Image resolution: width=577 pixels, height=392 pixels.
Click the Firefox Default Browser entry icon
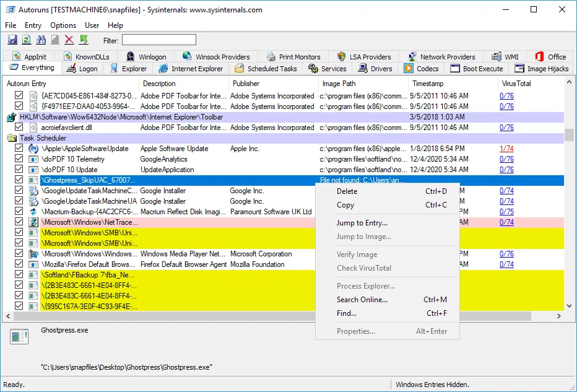(x=33, y=264)
